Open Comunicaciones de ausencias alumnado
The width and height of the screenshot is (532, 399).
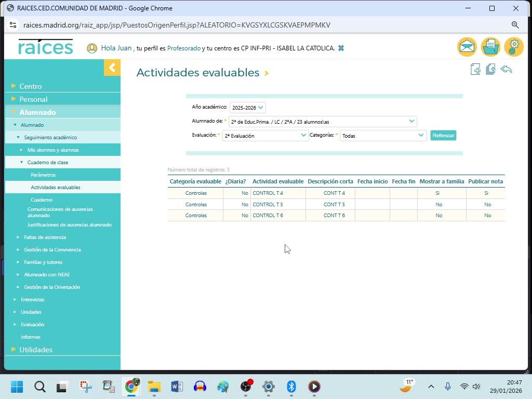(60, 212)
